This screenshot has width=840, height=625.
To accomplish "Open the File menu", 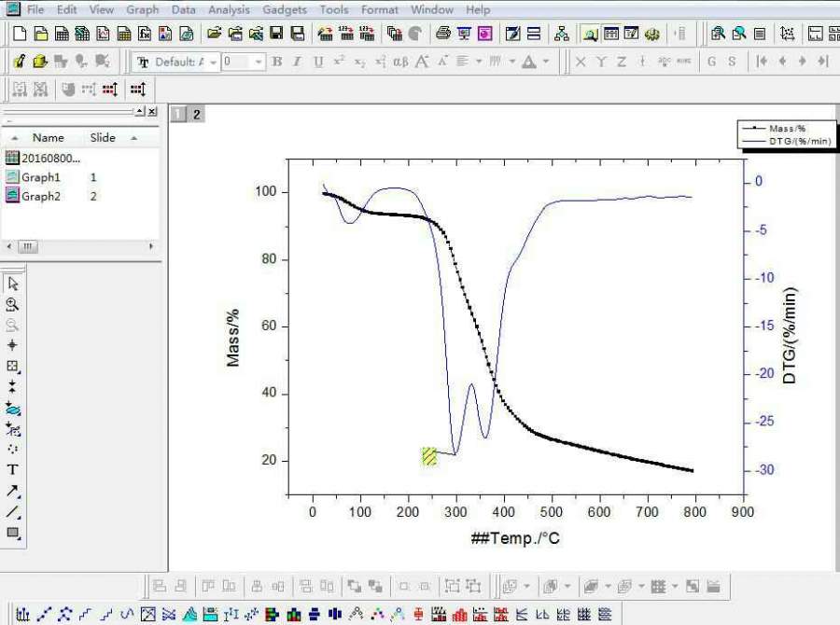I will click(35, 9).
